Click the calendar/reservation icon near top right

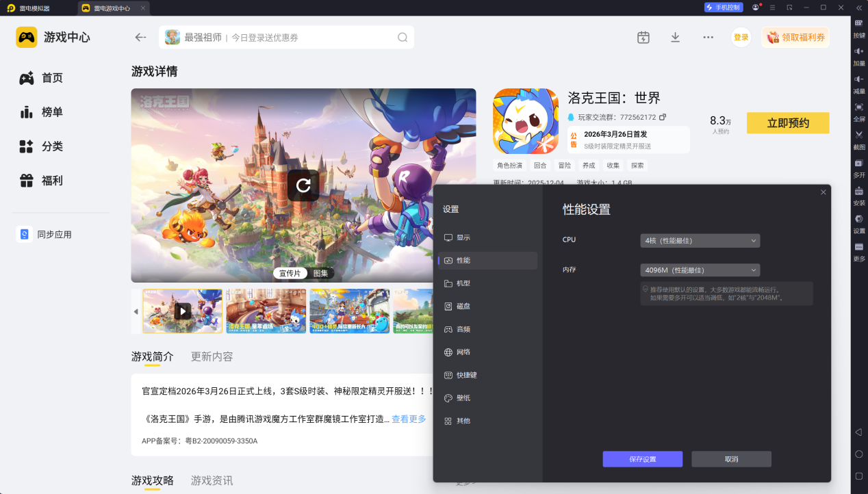643,38
